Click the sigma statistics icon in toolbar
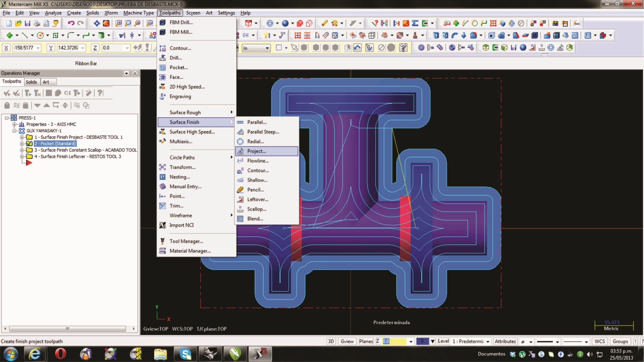 pyautogui.click(x=415, y=24)
